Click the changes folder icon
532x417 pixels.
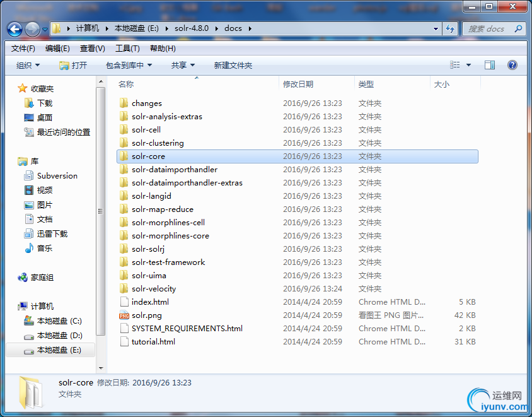pyautogui.click(x=124, y=103)
